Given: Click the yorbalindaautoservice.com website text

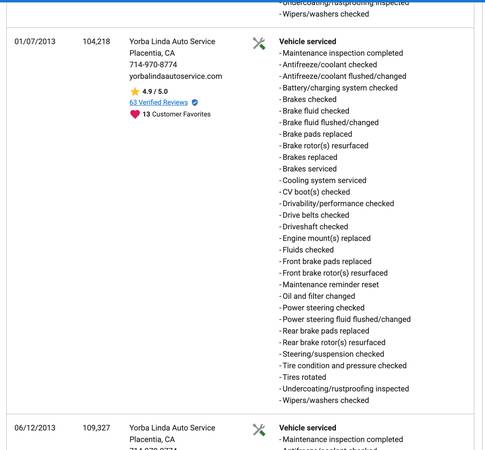Looking at the screenshot, I should pyautogui.click(x=176, y=76).
